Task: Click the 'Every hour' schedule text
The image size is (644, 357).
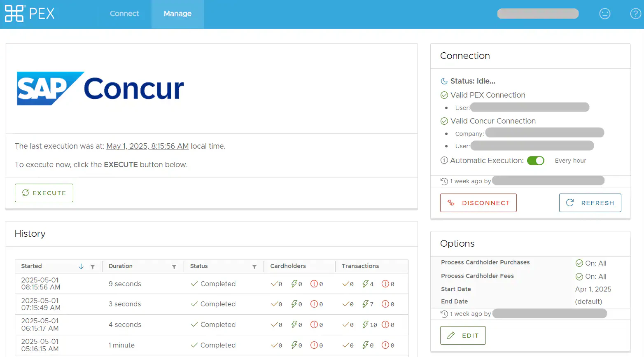Action: tap(570, 161)
